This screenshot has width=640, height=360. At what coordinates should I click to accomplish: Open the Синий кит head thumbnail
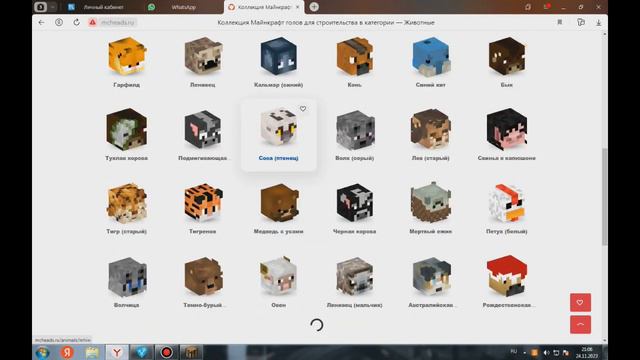(431, 56)
